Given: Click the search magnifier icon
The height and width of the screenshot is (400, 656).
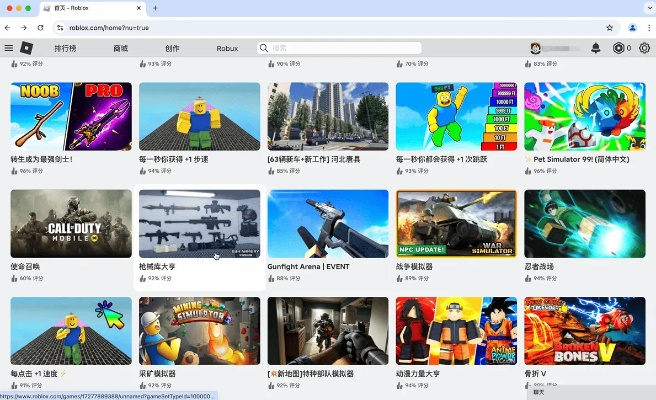Looking at the screenshot, I should coord(264,48).
